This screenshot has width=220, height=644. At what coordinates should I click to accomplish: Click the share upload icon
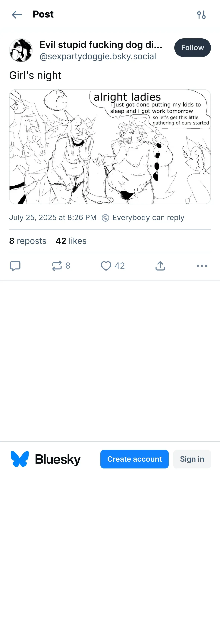point(160,266)
